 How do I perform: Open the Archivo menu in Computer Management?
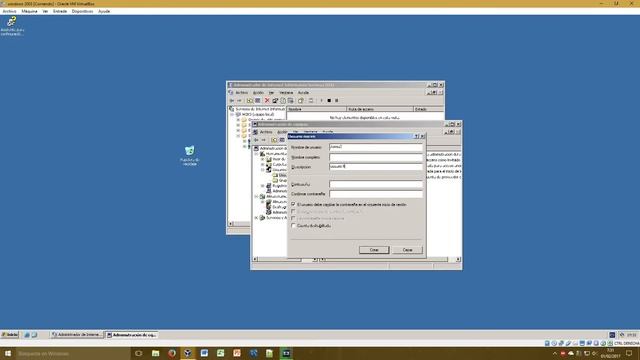coord(266,132)
